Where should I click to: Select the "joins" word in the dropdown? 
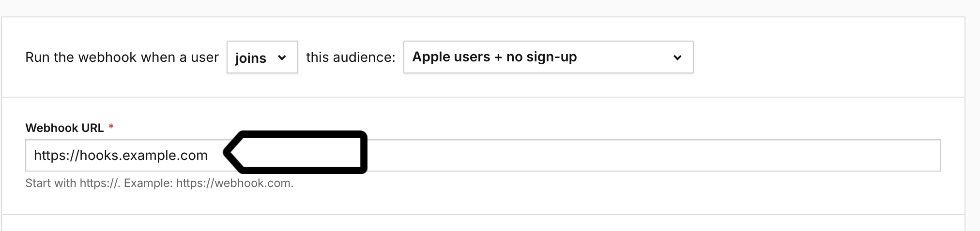point(250,58)
